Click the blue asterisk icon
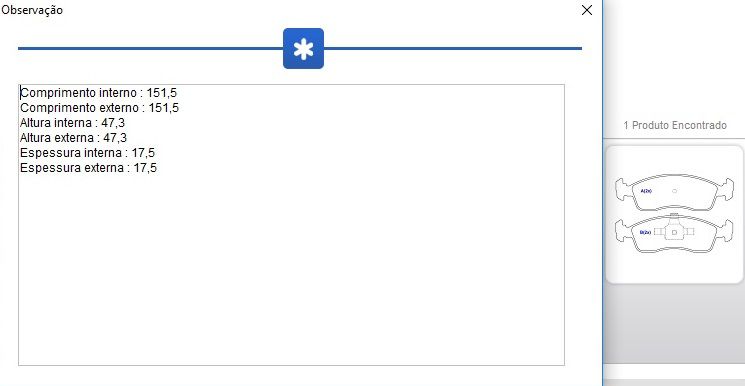 pyautogui.click(x=303, y=48)
